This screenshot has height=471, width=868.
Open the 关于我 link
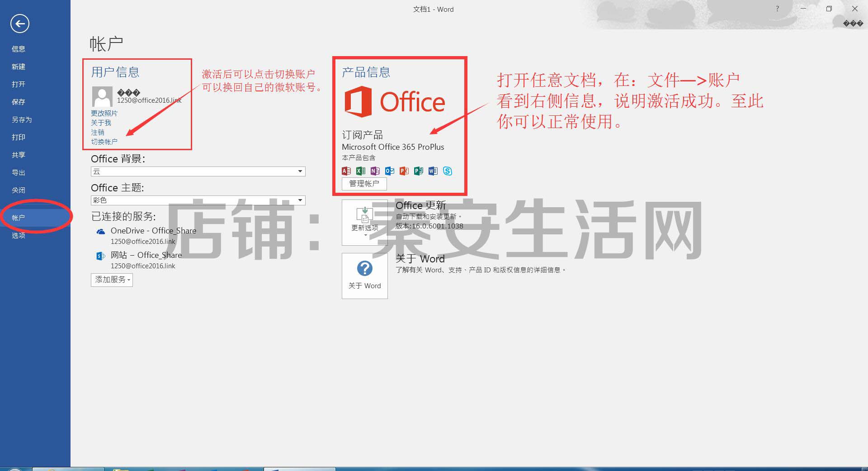click(x=101, y=123)
